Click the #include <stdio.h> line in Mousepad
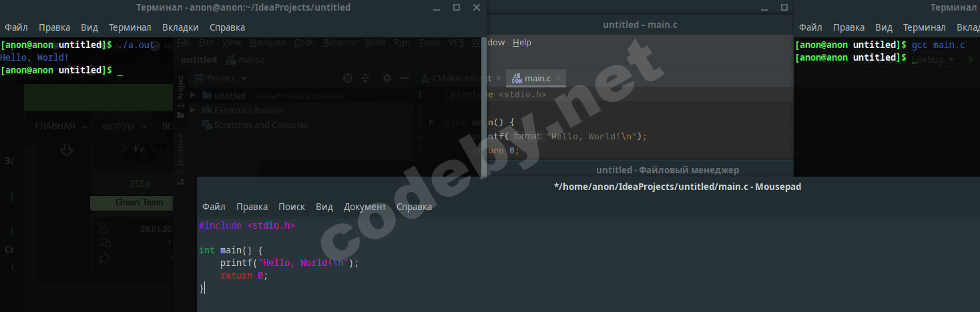The image size is (980, 312). pyautogui.click(x=246, y=225)
